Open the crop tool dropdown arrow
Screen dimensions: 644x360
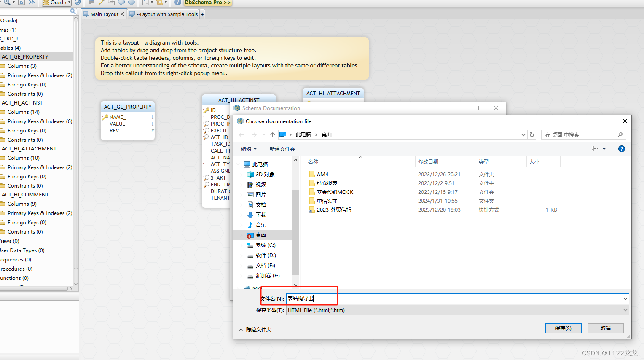click(x=166, y=3)
